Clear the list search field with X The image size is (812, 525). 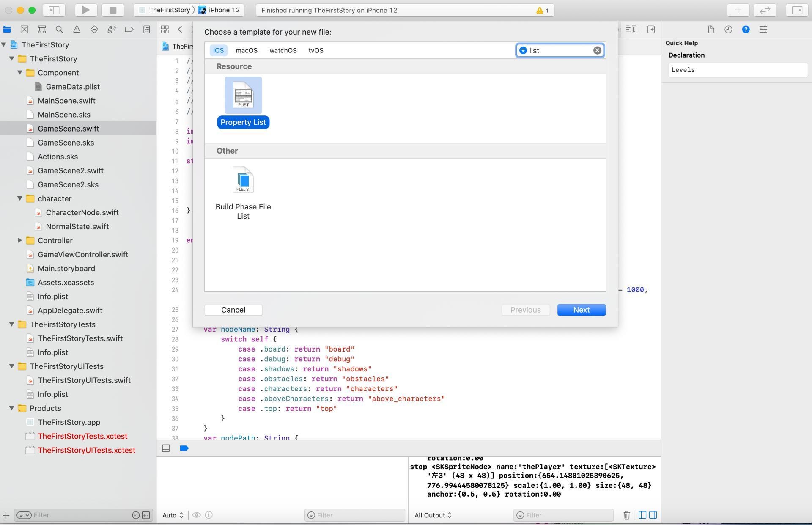pyautogui.click(x=597, y=50)
